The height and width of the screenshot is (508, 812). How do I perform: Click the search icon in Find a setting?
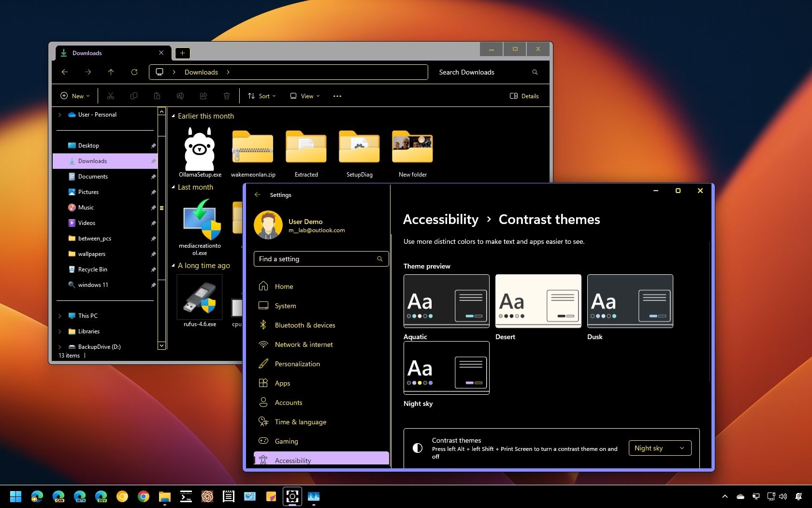[x=380, y=259]
